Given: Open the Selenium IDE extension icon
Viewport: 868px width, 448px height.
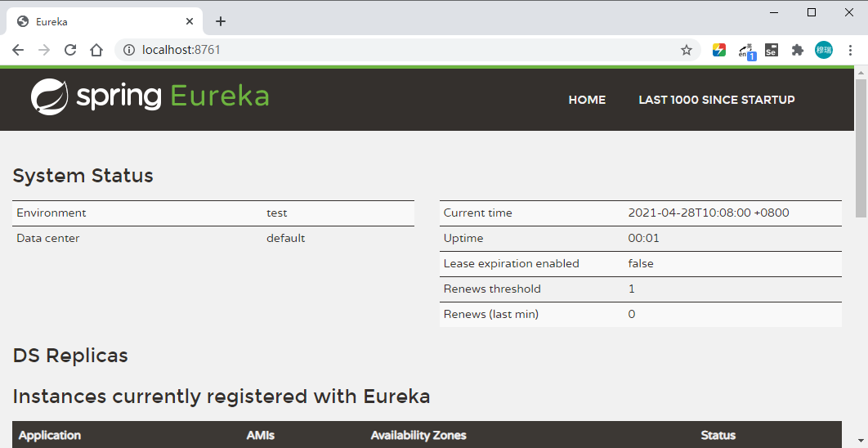Looking at the screenshot, I should (771, 50).
